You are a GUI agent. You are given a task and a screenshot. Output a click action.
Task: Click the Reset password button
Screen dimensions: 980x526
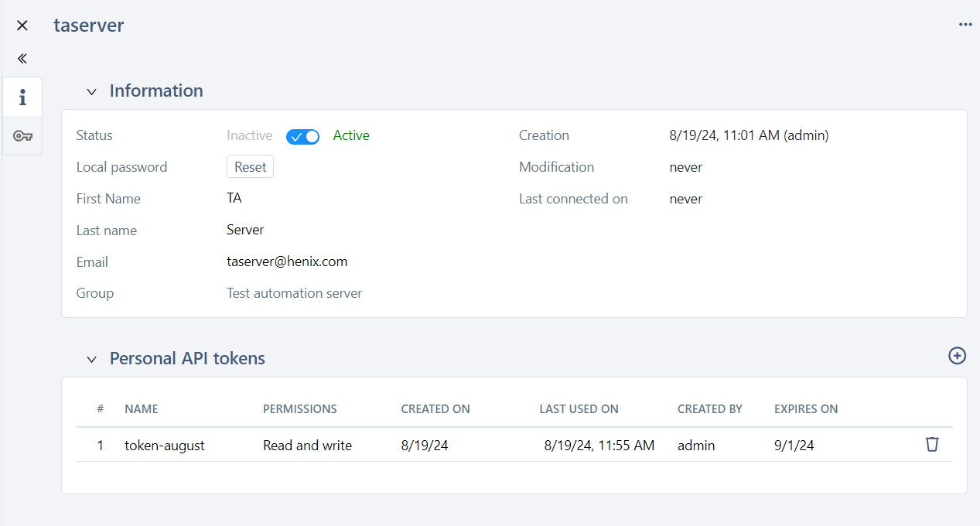[x=250, y=166]
